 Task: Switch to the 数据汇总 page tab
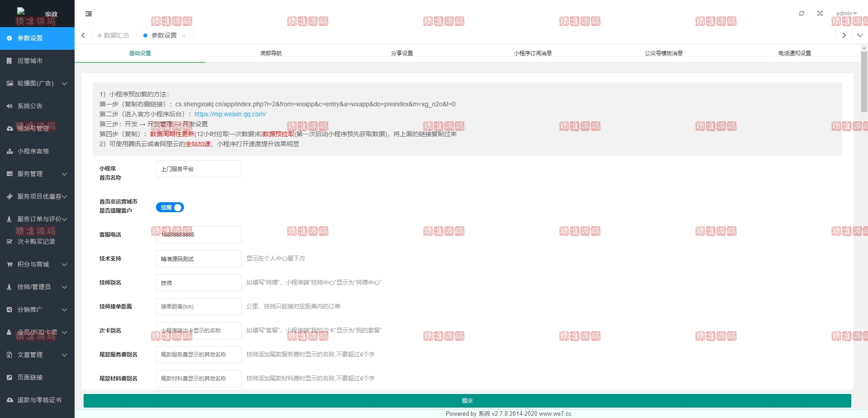(113, 35)
